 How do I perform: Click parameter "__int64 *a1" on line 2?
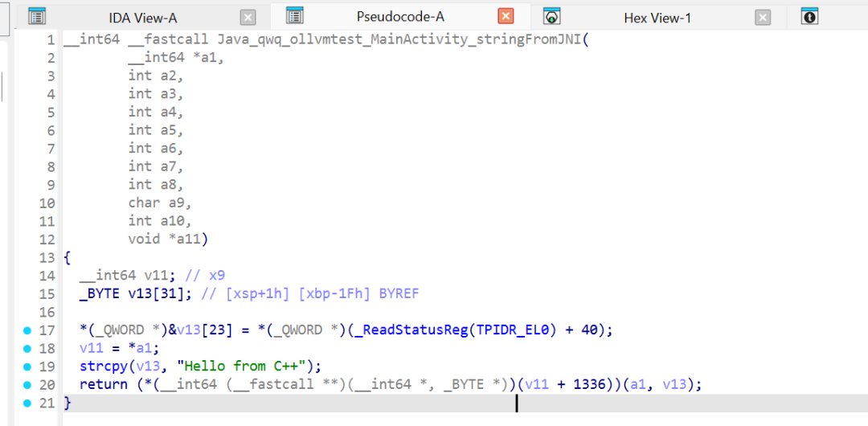(174, 58)
